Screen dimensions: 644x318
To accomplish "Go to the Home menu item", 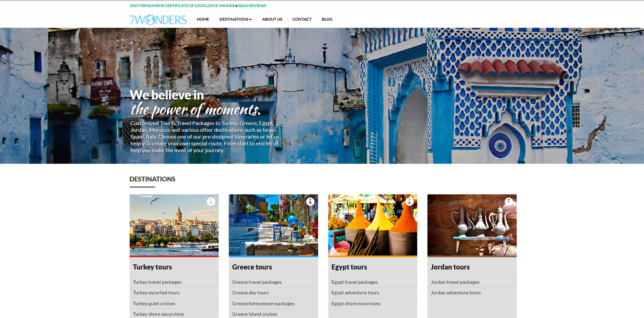I will click(x=203, y=19).
